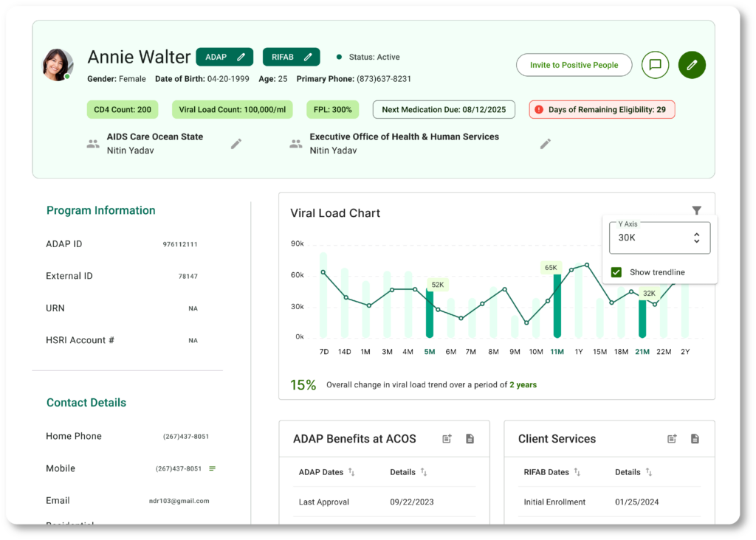Image resolution: width=756 pixels, height=540 pixels.
Task: Sort by ADAP Dates column
Action: point(351,472)
